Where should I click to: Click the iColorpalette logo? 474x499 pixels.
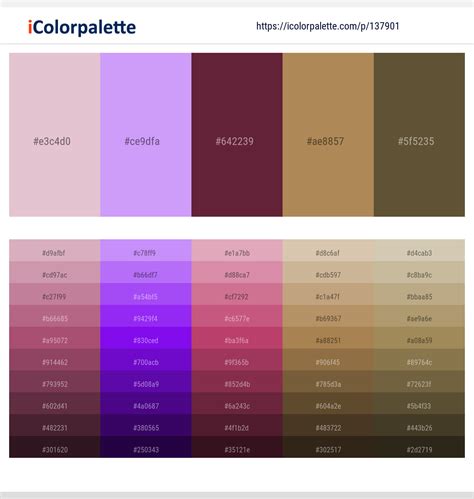click(x=82, y=27)
